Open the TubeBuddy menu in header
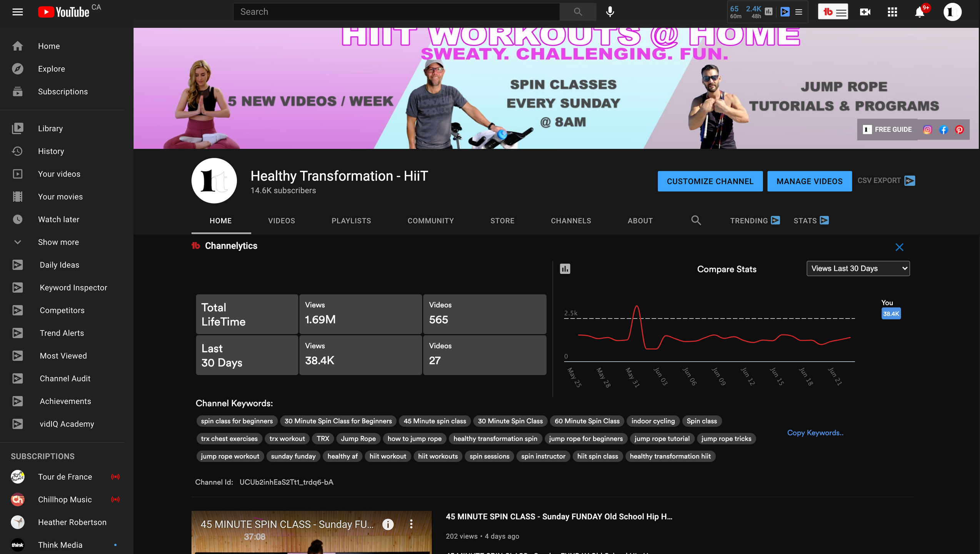The height and width of the screenshot is (554, 980). (x=833, y=12)
